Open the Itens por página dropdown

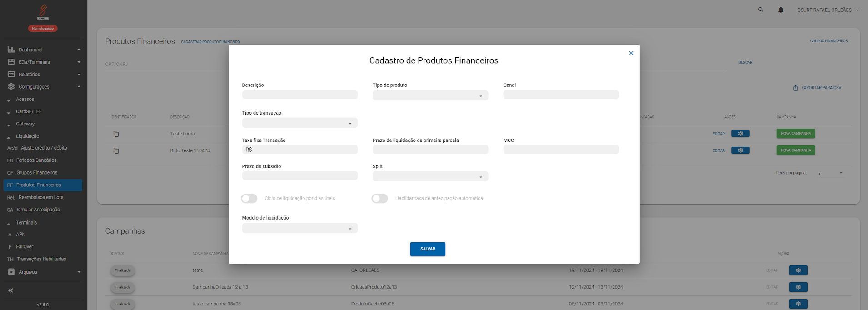pos(830,173)
